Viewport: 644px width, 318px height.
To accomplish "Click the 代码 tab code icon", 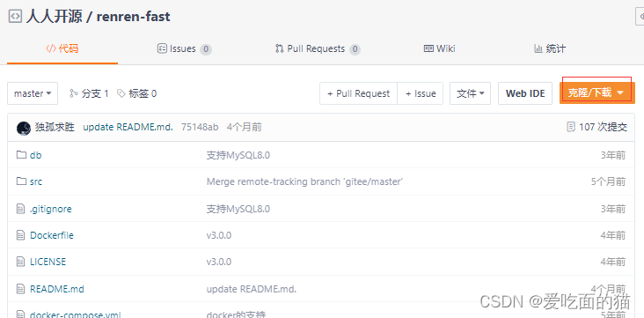I will point(50,49).
